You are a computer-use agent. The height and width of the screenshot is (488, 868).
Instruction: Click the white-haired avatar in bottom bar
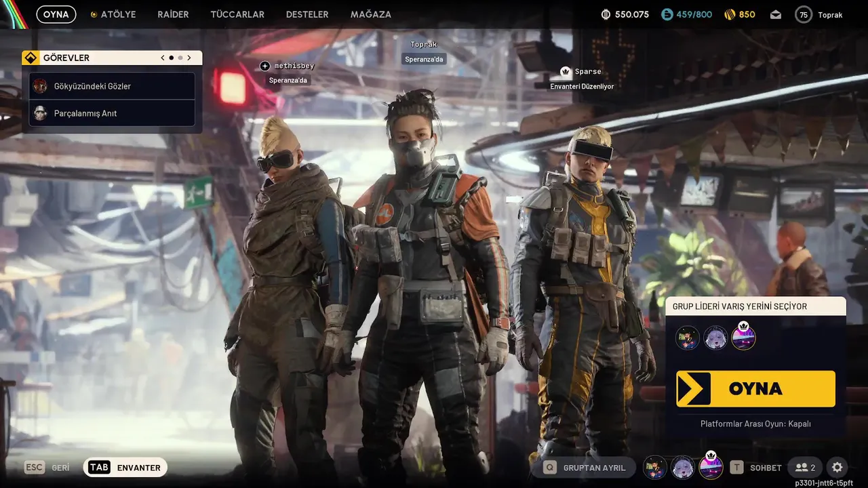tap(683, 467)
